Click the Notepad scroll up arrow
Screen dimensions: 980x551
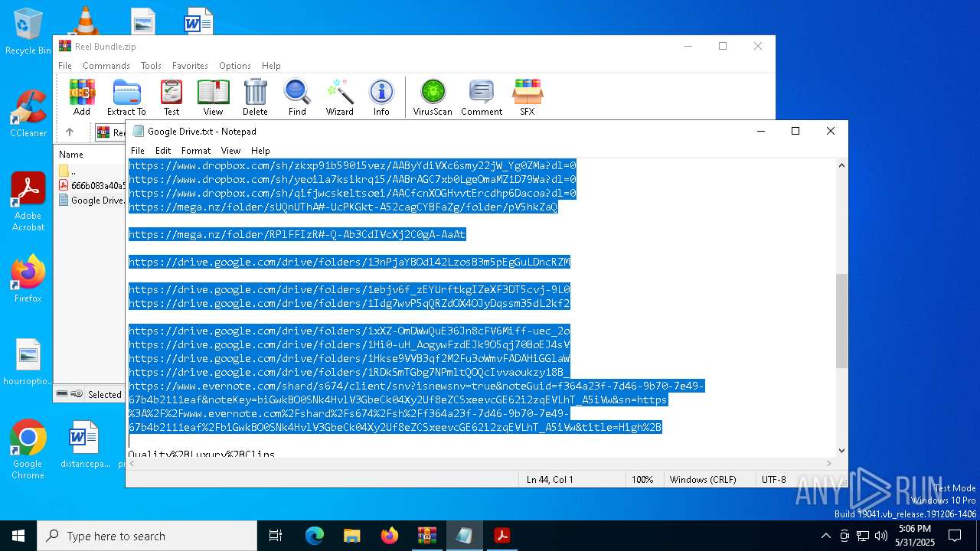pyautogui.click(x=841, y=165)
